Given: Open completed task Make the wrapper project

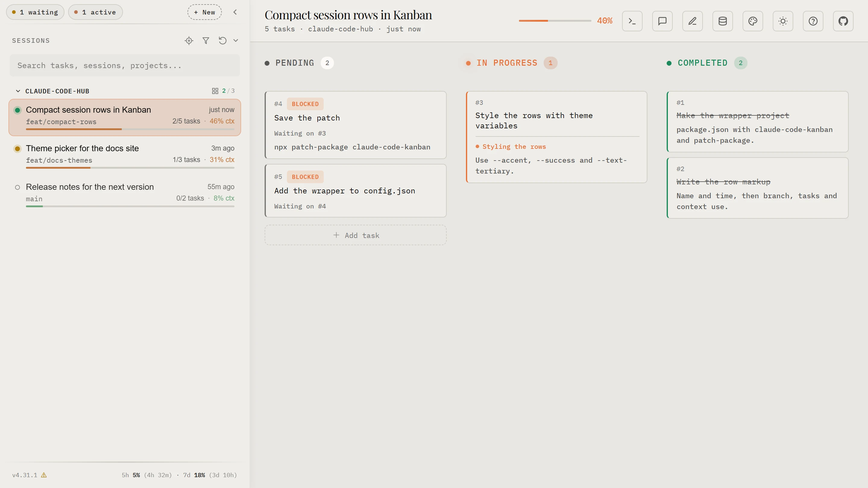Looking at the screenshot, I should coord(757,122).
